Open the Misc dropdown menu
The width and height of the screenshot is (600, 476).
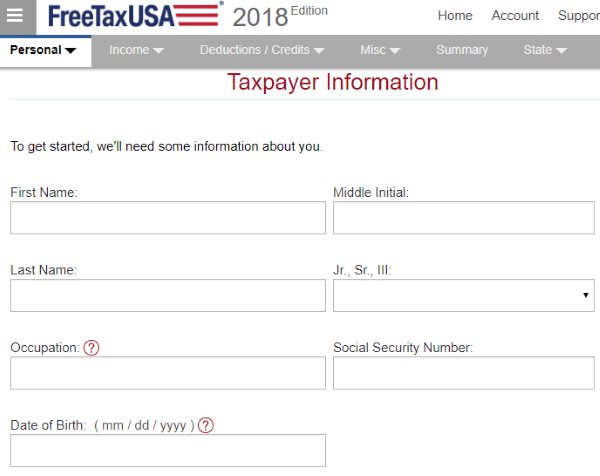click(380, 50)
